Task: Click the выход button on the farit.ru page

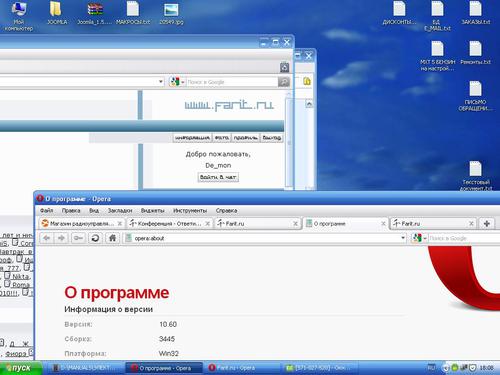Action: [x=272, y=138]
